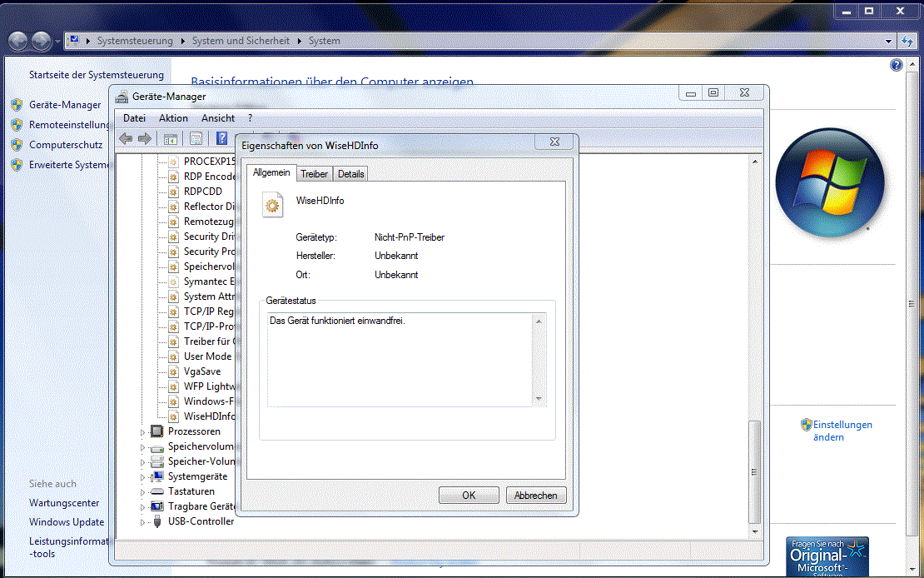Click the Geräte-Manager vertical scrollbar thumb
Screen dimensions: 924x578
coord(755,471)
